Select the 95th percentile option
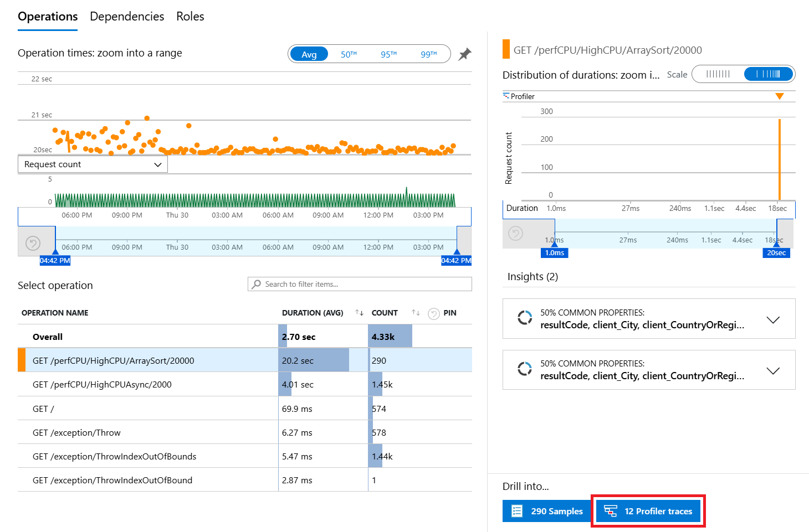 (388, 54)
